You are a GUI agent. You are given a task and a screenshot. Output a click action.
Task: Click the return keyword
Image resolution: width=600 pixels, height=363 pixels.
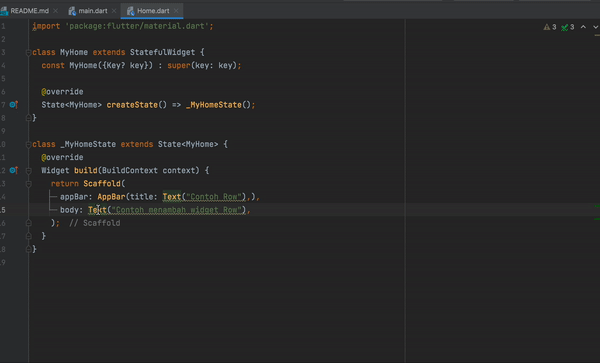[65, 184]
